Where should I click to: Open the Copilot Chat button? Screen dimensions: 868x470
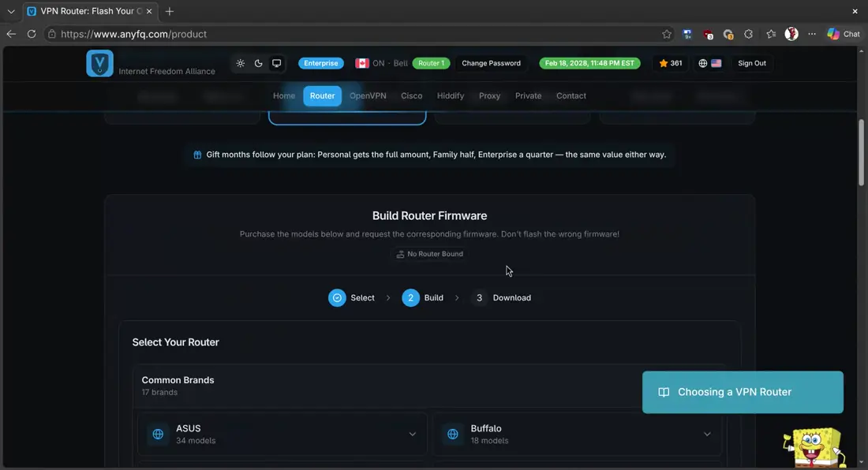pyautogui.click(x=844, y=34)
